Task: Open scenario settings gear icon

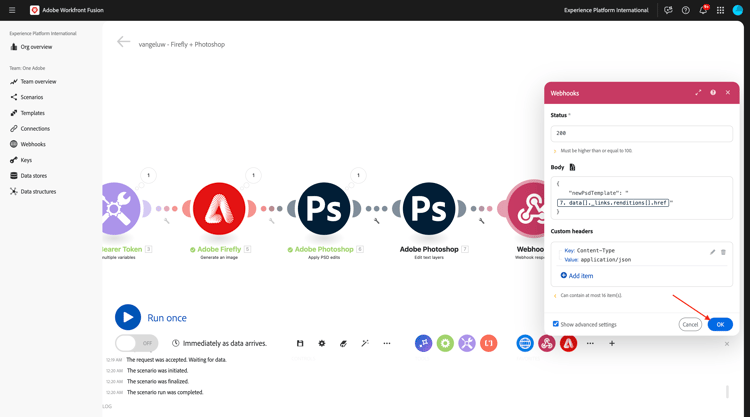Action: coord(321,343)
